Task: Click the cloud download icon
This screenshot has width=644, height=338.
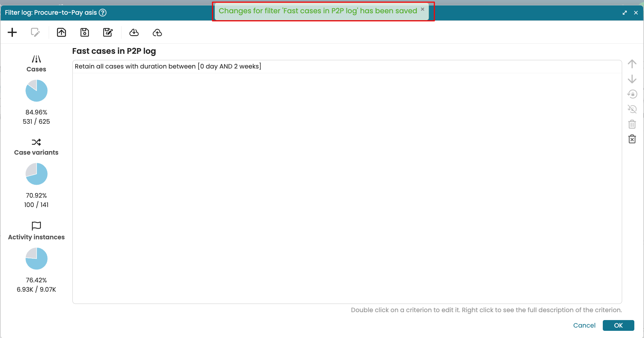Action: 134,33
